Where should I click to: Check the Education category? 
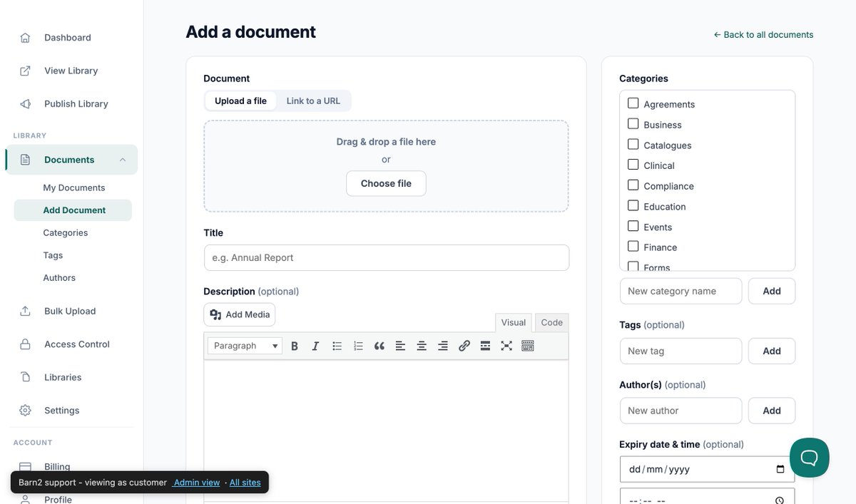pyautogui.click(x=633, y=205)
